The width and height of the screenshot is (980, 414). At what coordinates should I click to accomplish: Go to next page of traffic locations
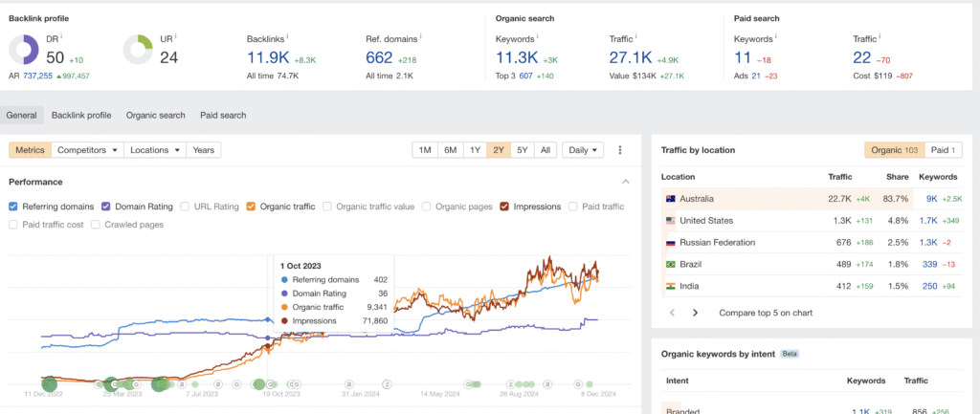695,313
